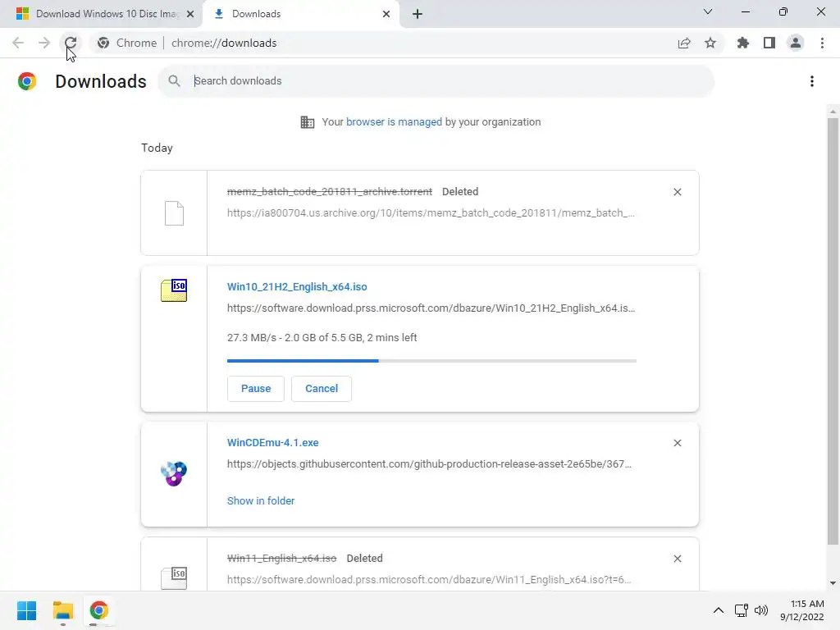Click the search magnifier icon
840x630 pixels.
[x=174, y=81]
